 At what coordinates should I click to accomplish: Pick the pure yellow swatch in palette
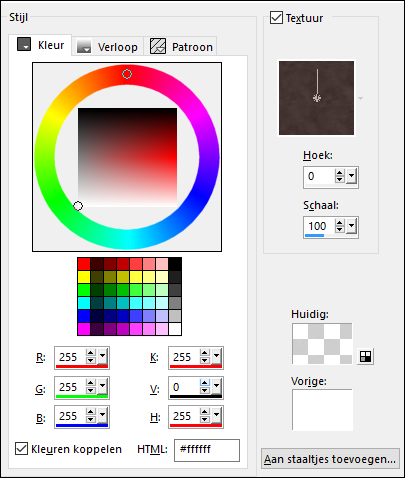pyautogui.click(x=84, y=277)
